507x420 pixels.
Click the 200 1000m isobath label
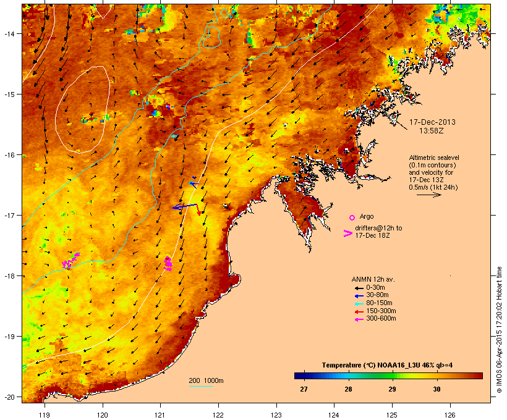point(206,380)
